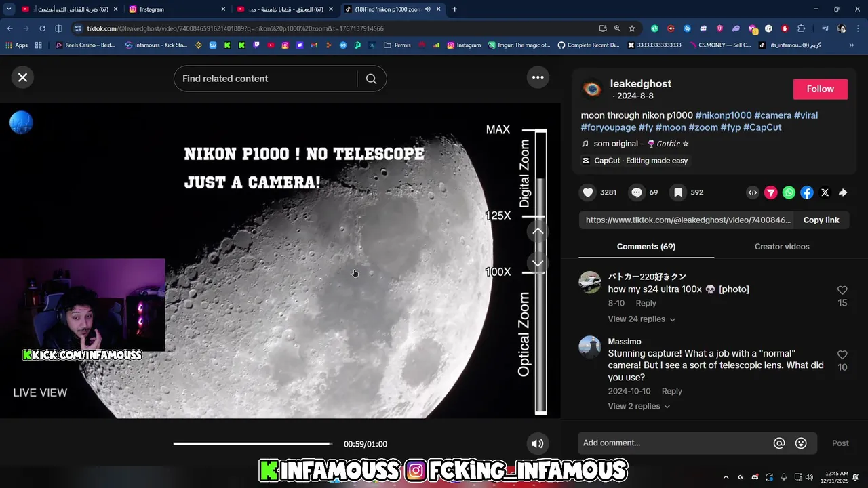Show more bookmarks with double chevron
The width and height of the screenshot is (868, 488).
click(852, 45)
